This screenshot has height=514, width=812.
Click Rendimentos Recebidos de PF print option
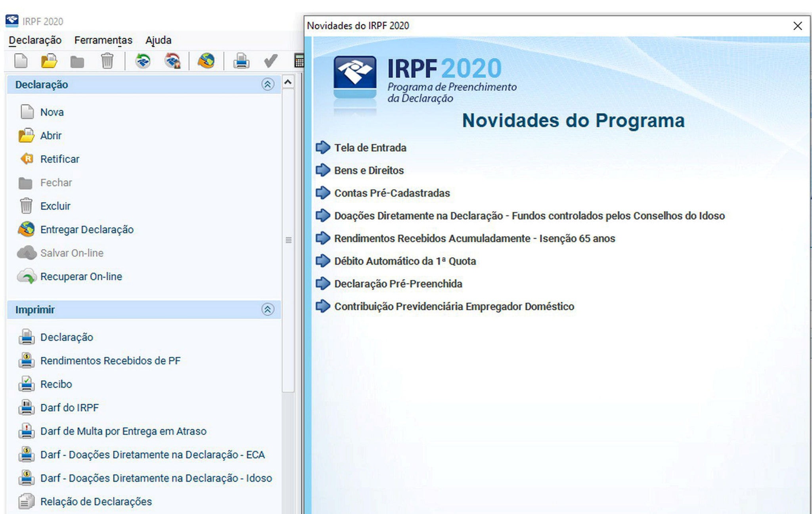coord(110,361)
